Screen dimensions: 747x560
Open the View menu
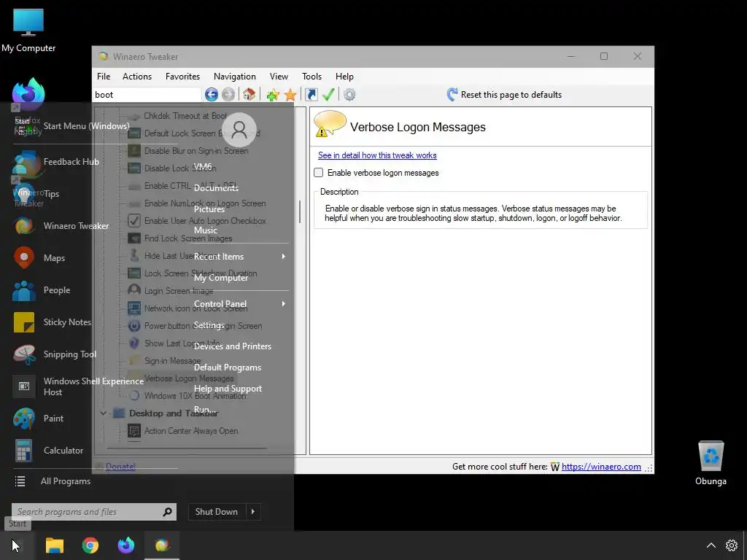click(279, 77)
